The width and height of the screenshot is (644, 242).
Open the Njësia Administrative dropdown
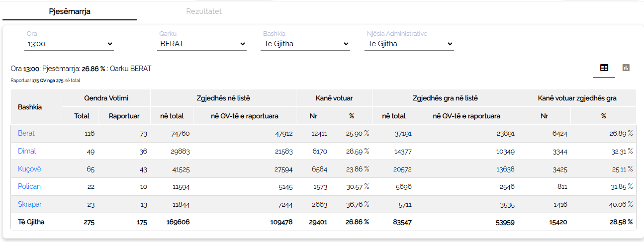coord(409,44)
